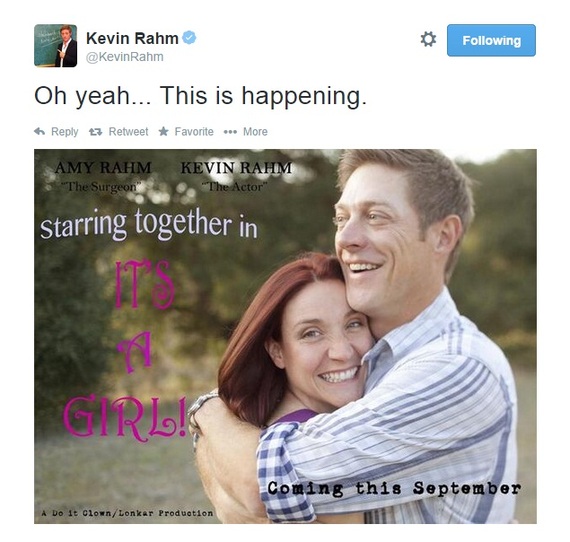Viewport: 570px width, 542px height.
Task: Click the Kevin Rahm display name
Action: point(132,38)
